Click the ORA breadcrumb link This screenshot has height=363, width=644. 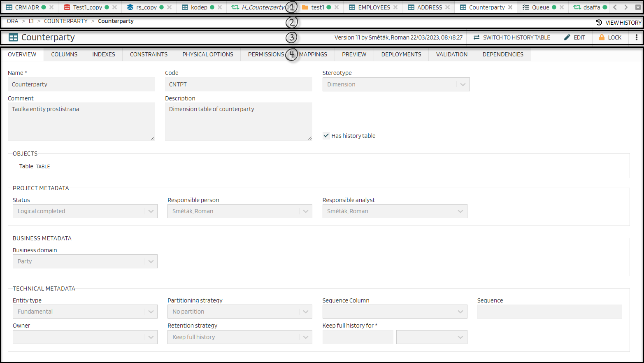tap(12, 21)
